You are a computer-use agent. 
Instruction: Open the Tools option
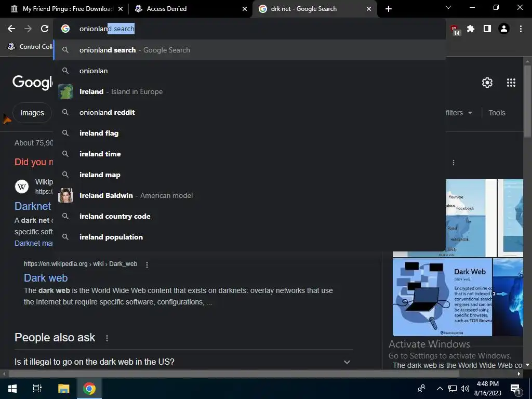click(x=497, y=113)
